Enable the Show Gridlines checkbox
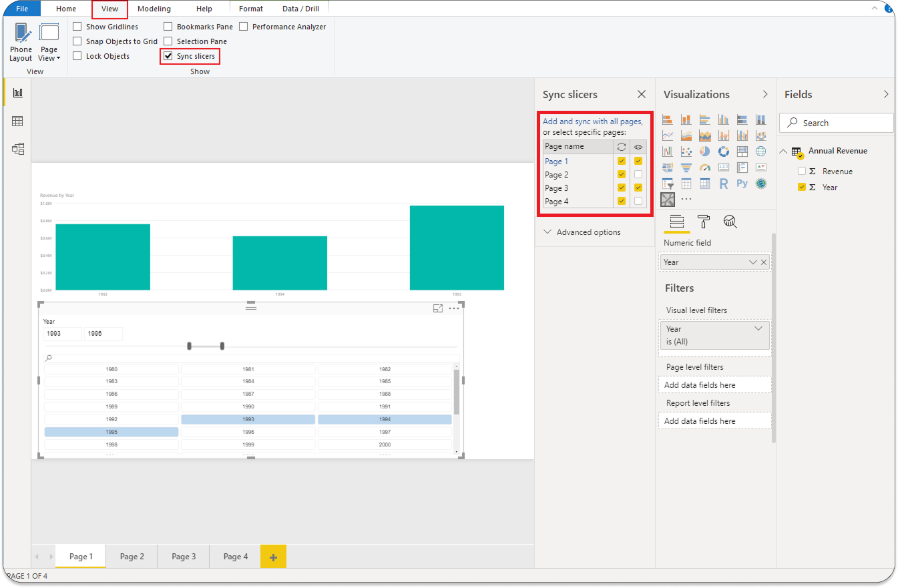 point(77,27)
